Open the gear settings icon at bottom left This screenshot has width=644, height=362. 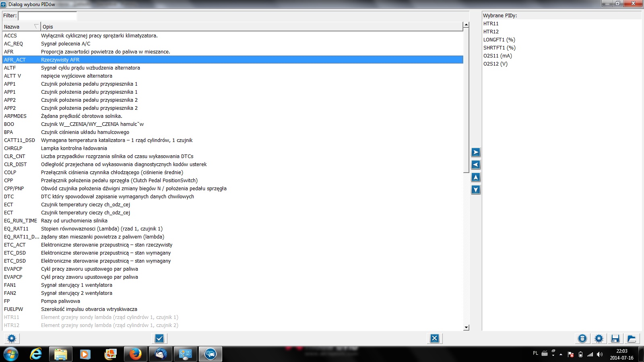pyautogui.click(x=12, y=338)
